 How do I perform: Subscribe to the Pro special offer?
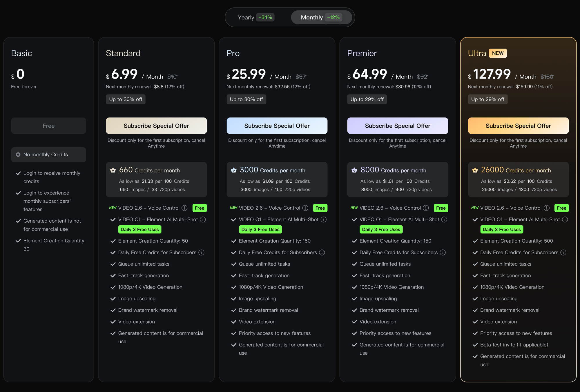(x=277, y=126)
